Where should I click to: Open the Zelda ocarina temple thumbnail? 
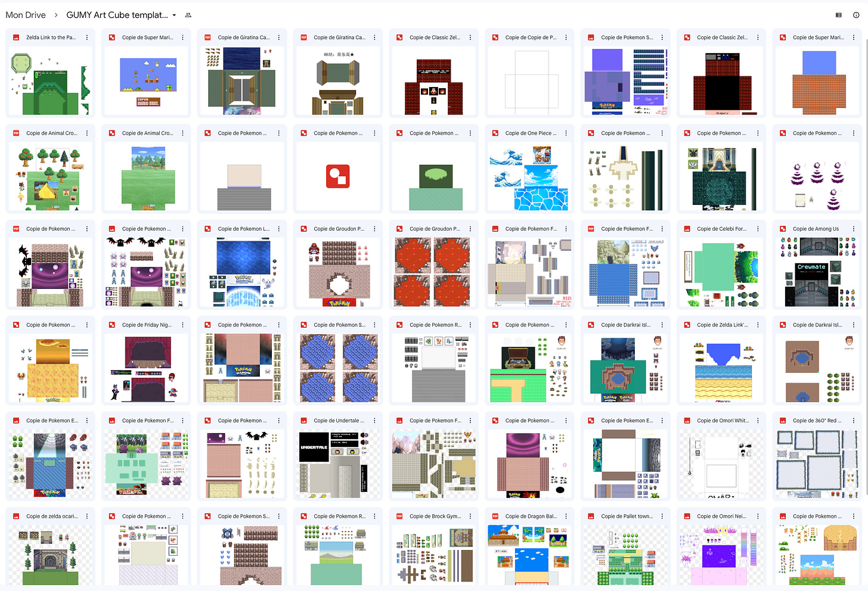click(x=51, y=555)
